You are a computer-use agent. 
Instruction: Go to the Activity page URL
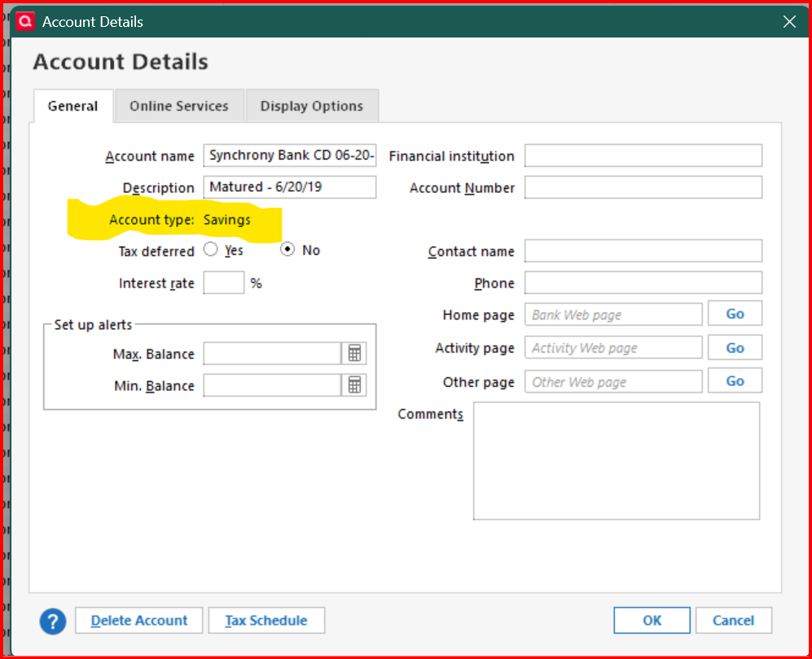pos(735,348)
